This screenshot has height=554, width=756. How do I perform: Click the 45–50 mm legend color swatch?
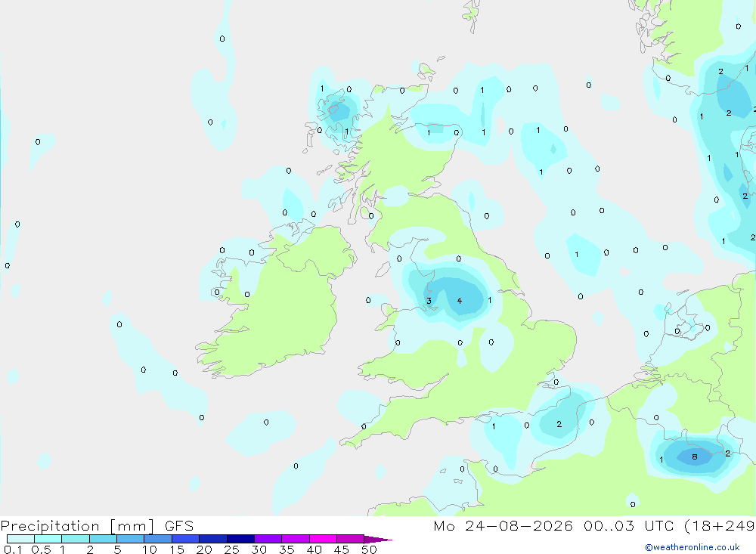pos(351,539)
